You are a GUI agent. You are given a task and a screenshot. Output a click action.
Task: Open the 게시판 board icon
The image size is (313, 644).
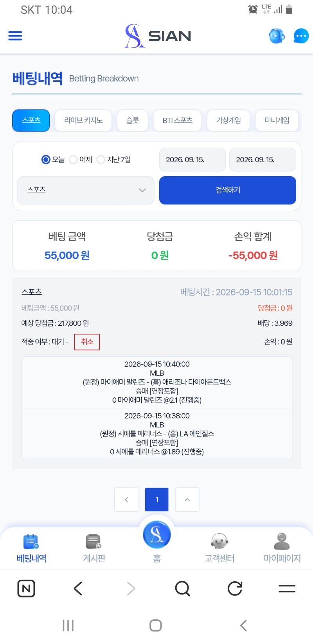point(94,542)
